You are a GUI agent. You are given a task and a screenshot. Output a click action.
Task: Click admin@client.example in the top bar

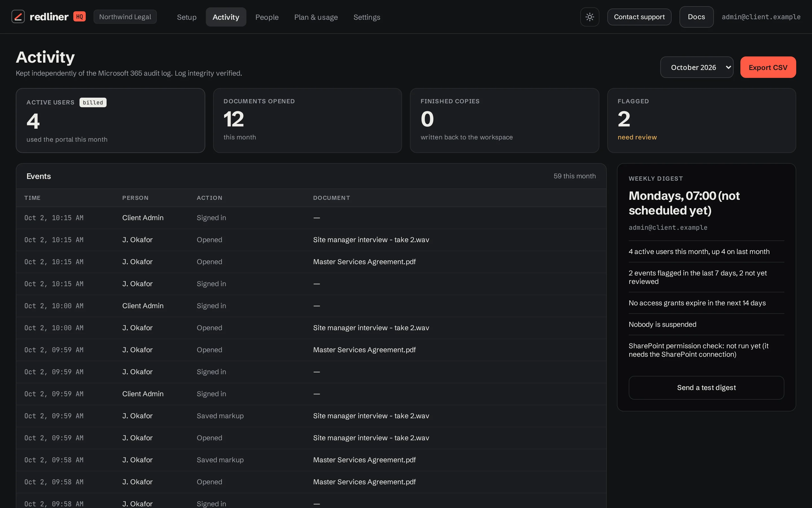[761, 17]
